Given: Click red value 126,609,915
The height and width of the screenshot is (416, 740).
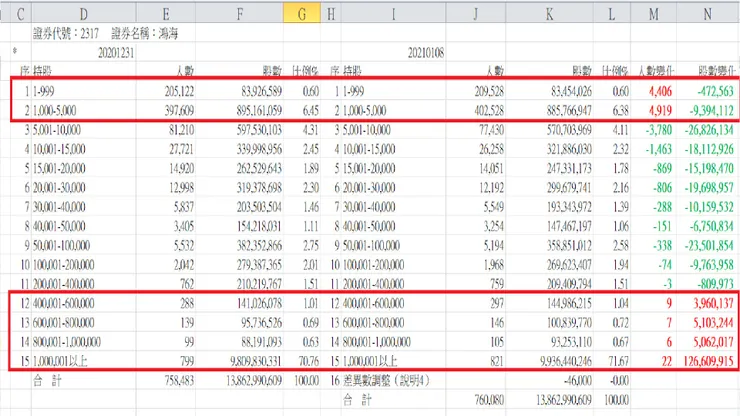Looking at the screenshot, I should pos(709,361).
